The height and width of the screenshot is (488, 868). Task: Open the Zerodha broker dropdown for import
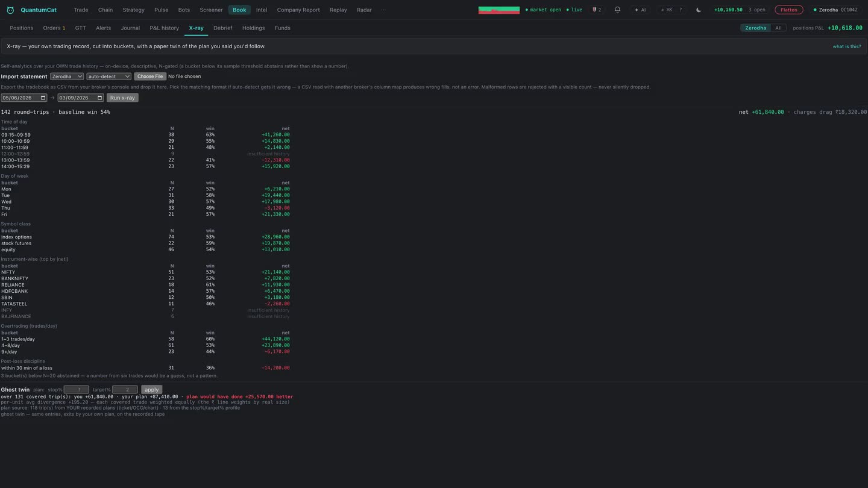[x=67, y=77]
